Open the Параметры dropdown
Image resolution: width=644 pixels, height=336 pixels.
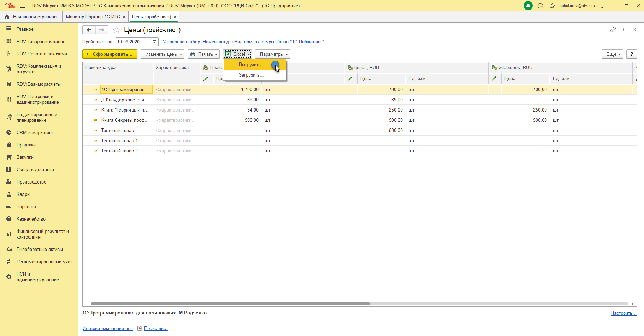(x=272, y=54)
